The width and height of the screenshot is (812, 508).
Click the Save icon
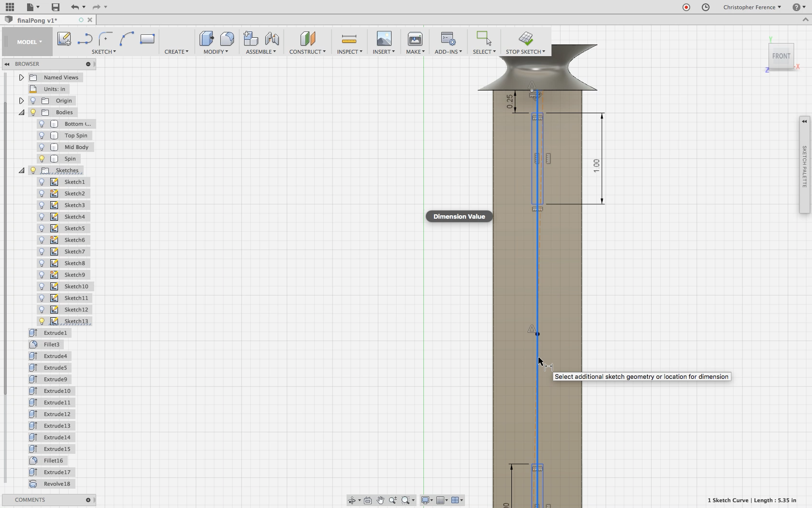(x=56, y=7)
